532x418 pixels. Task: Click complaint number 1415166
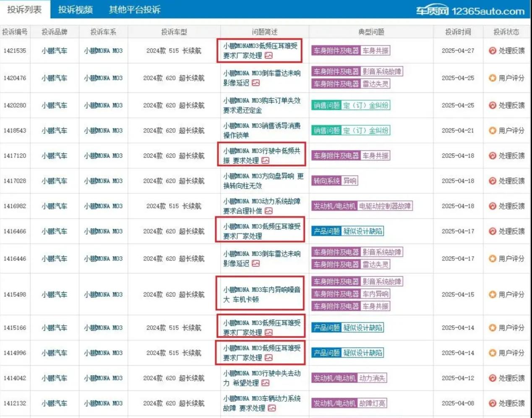tap(15, 327)
